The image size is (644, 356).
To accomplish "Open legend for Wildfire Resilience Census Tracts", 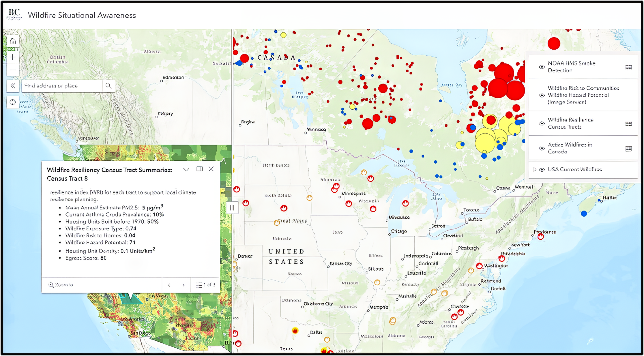I will pos(629,124).
